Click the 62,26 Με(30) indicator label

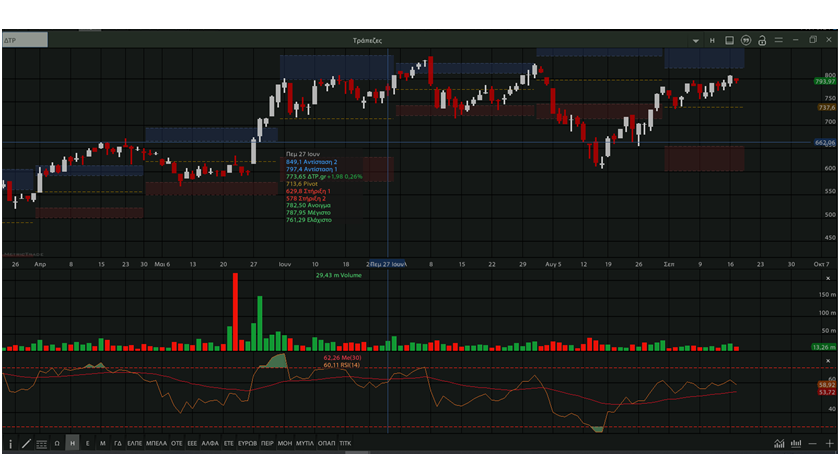click(342, 358)
